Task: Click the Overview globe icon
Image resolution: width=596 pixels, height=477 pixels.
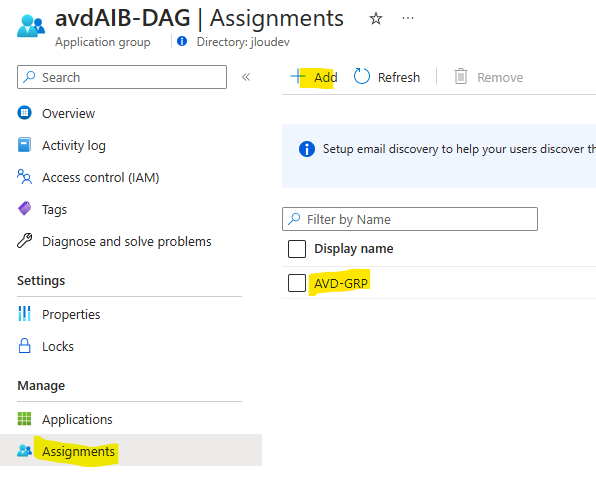Action: pyautogui.click(x=24, y=113)
